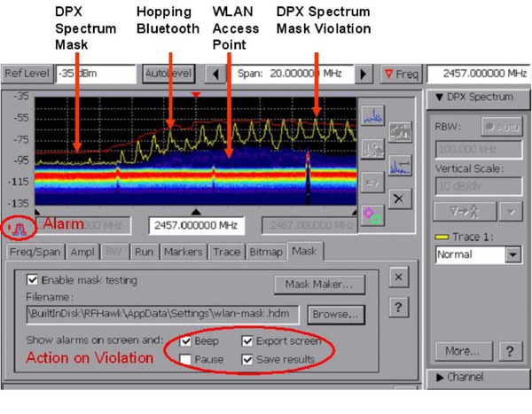Image resolution: width=532 pixels, height=414 pixels.
Task: Click the pink and green squares icon
Action: pyautogui.click(x=373, y=213)
